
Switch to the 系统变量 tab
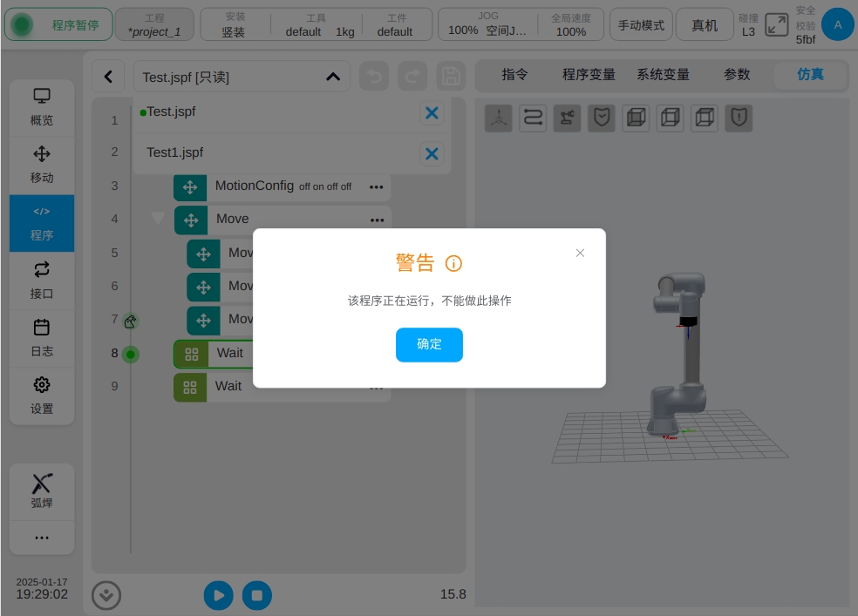[663, 75]
